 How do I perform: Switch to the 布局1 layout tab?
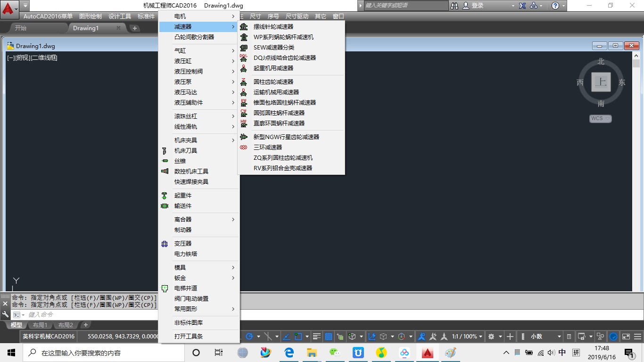coord(40,325)
